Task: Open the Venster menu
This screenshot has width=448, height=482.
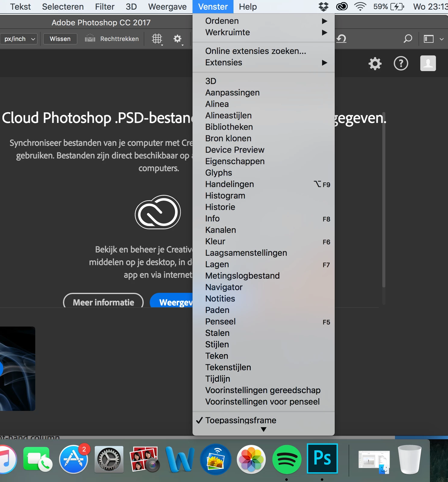Action: point(213,7)
